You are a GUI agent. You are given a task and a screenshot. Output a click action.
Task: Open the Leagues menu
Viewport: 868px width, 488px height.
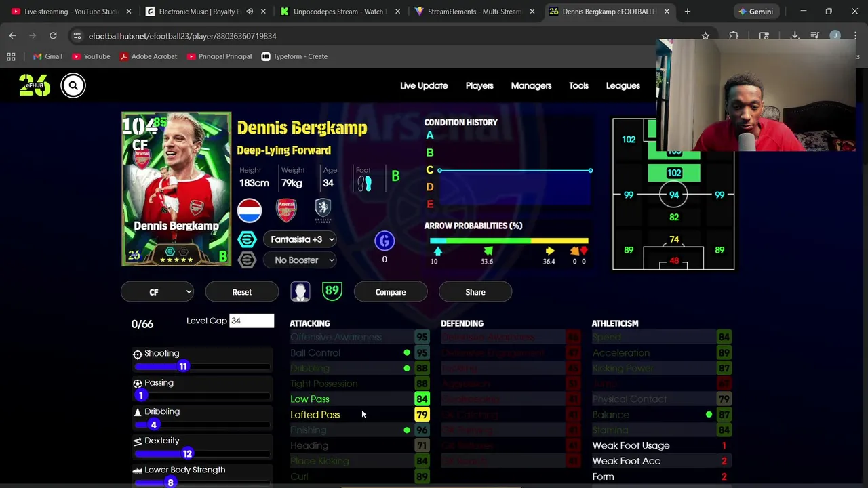(623, 85)
